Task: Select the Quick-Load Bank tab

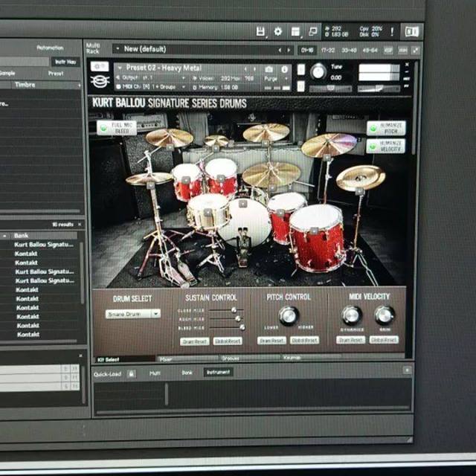Action: pyautogui.click(x=187, y=373)
